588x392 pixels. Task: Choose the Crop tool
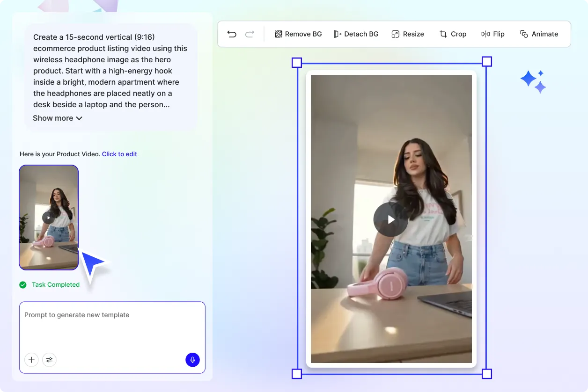click(x=453, y=34)
